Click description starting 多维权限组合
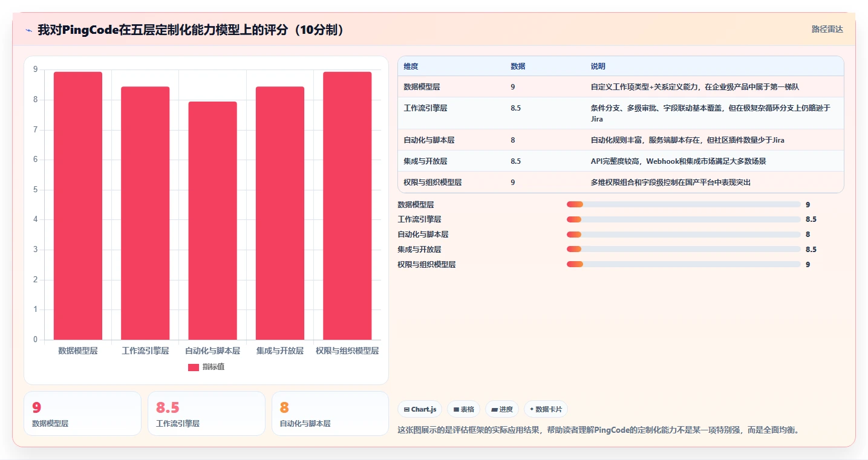 (x=671, y=182)
